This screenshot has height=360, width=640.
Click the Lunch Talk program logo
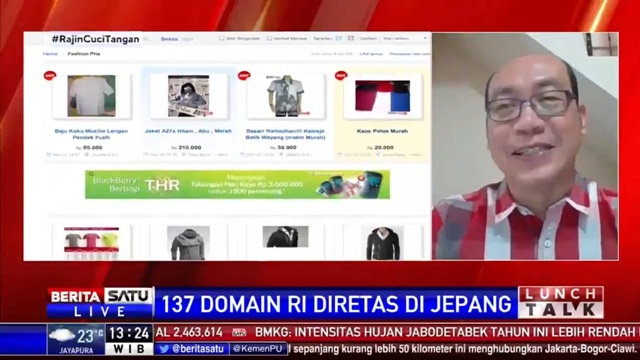[561, 302]
